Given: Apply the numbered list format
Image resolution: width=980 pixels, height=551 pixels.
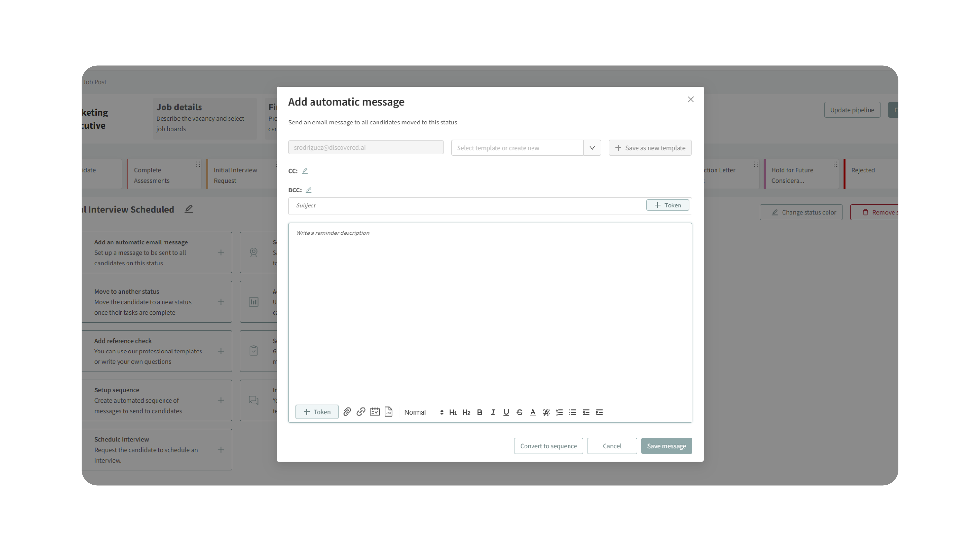Looking at the screenshot, I should tap(559, 412).
